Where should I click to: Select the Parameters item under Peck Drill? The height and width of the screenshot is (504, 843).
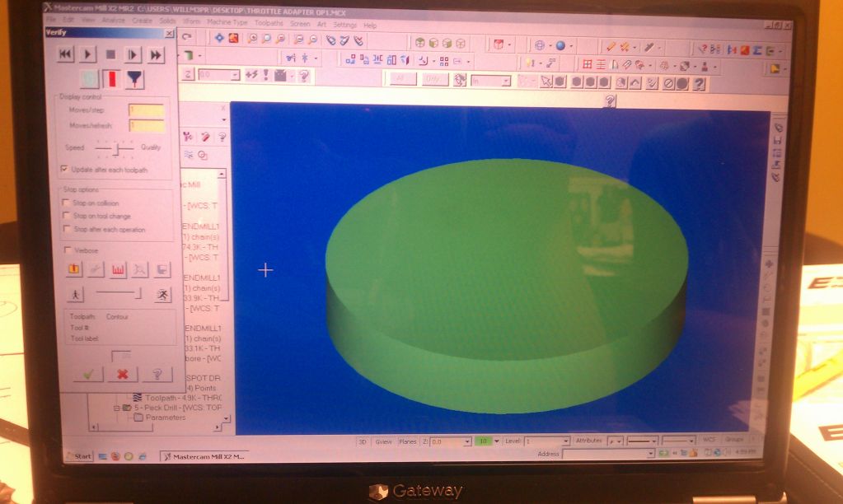[166, 417]
